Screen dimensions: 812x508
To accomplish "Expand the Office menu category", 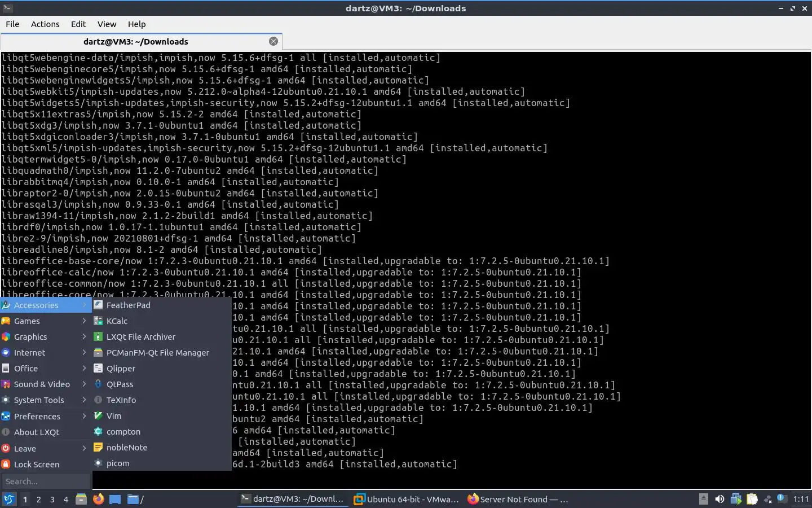I will point(45,368).
